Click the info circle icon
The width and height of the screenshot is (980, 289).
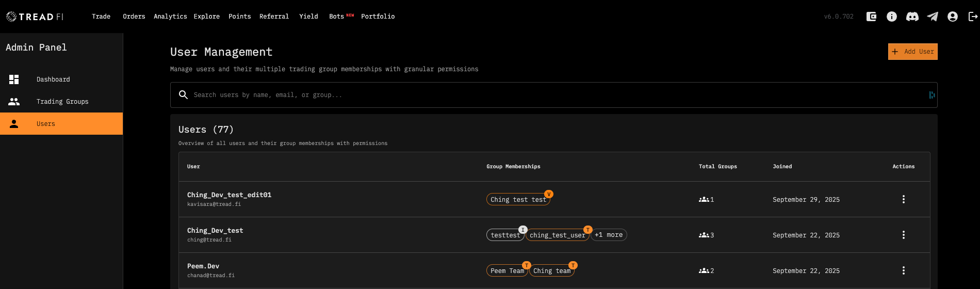point(892,17)
